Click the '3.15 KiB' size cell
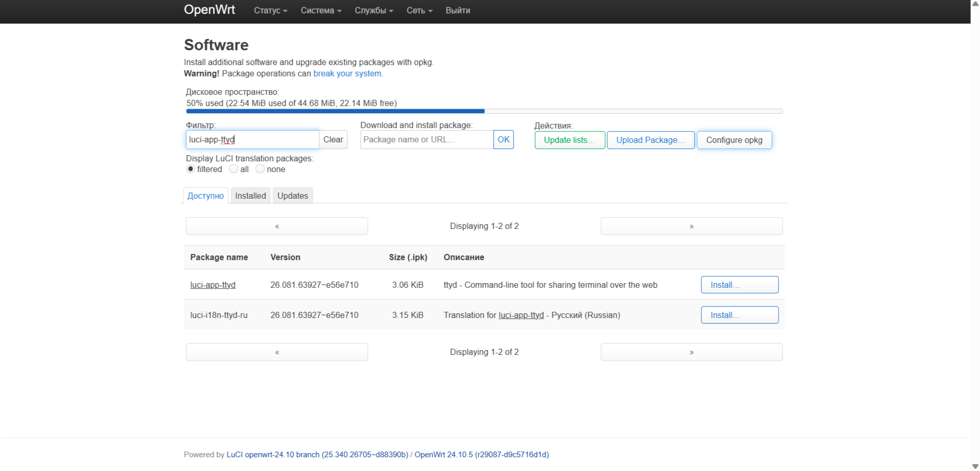Image resolution: width=980 pixels, height=471 pixels. (x=408, y=315)
